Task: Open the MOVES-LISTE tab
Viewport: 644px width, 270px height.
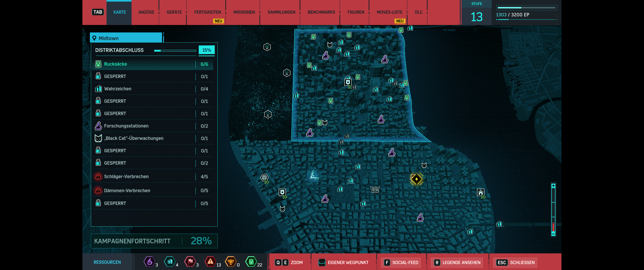Action: tap(390, 12)
